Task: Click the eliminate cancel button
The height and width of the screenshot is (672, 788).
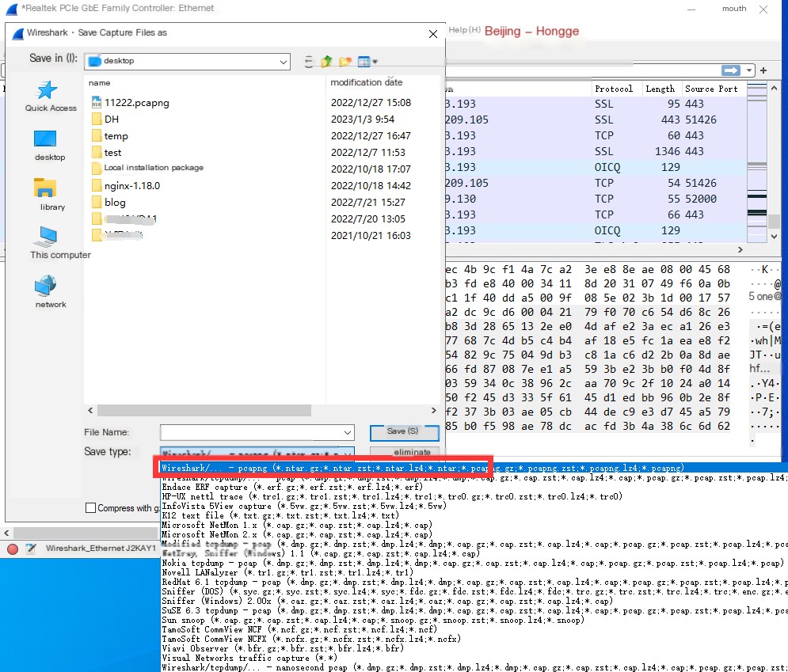Action: coord(404,451)
